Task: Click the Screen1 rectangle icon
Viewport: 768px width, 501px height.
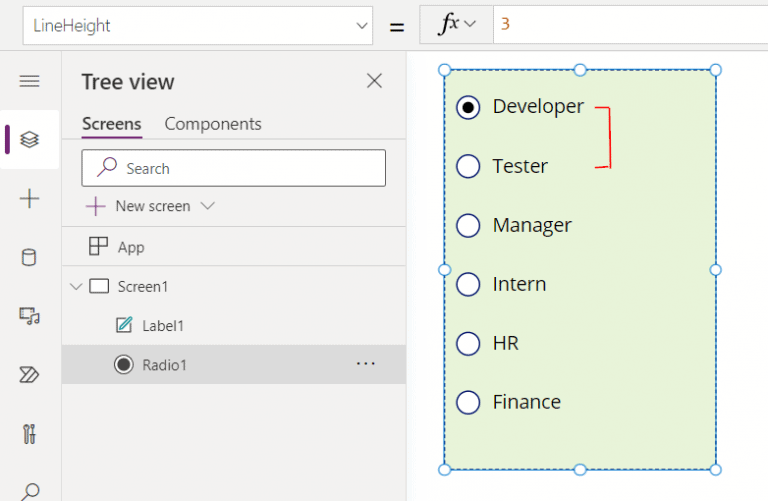Action: pos(99,286)
